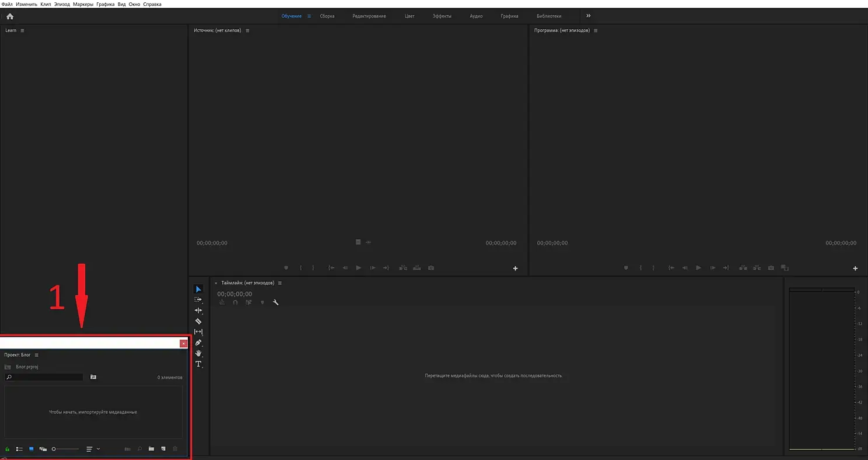Open Program monitor Button Editor plus
868x460 pixels.
(856, 269)
